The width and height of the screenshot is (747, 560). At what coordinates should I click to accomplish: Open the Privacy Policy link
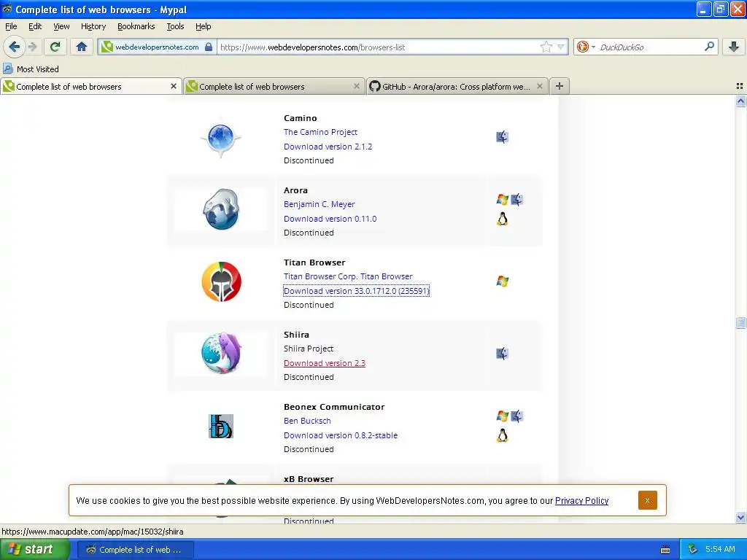(x=581, y=500)
